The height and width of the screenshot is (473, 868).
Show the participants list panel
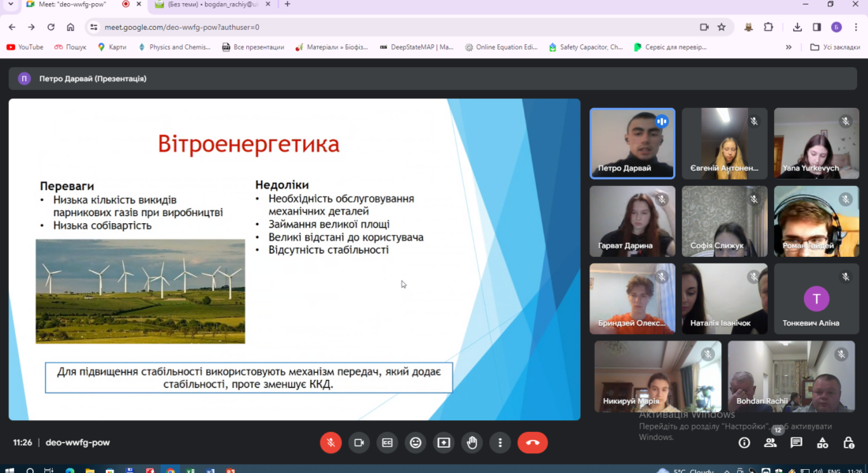tap(770, 443)
